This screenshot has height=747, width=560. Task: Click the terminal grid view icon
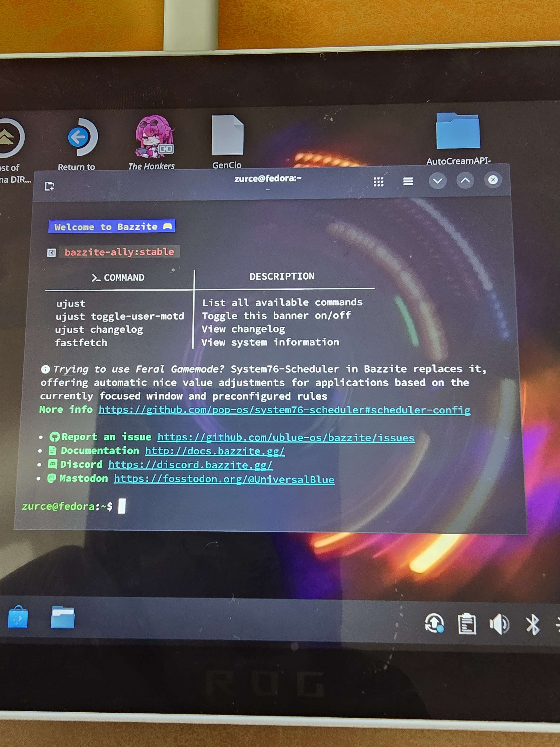point(378,182)
